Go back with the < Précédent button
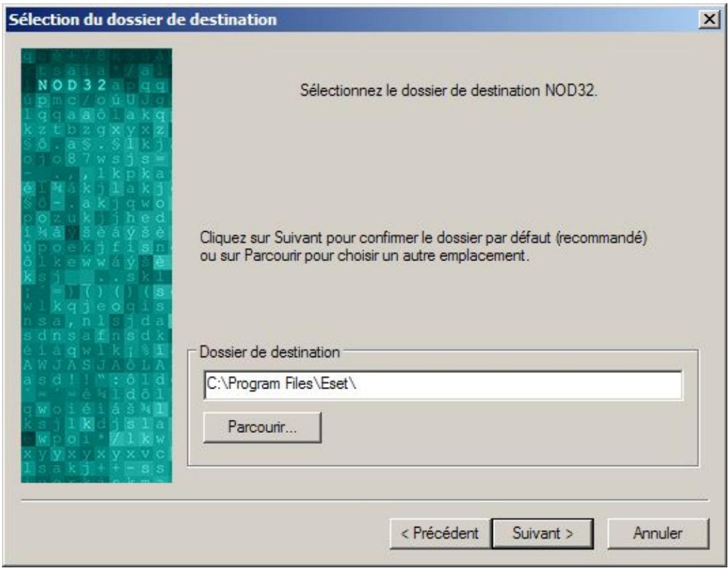The image size is (728, 568). [x=439, y=533]
